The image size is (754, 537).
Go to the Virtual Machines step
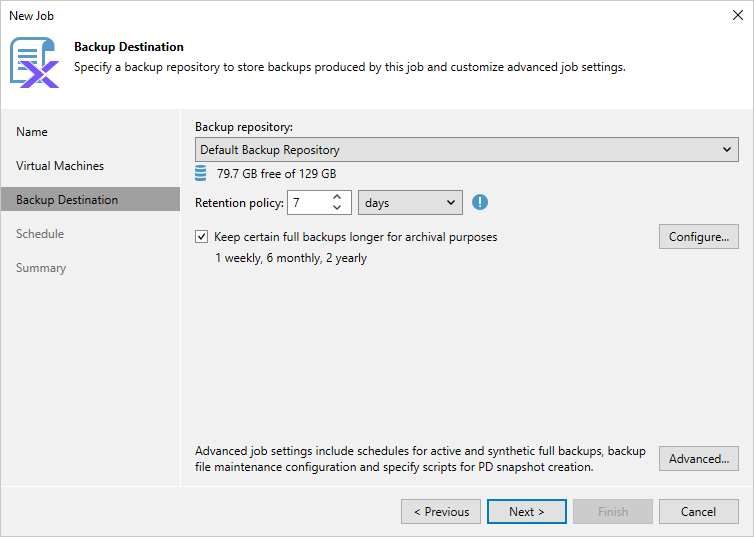[60, 166]
